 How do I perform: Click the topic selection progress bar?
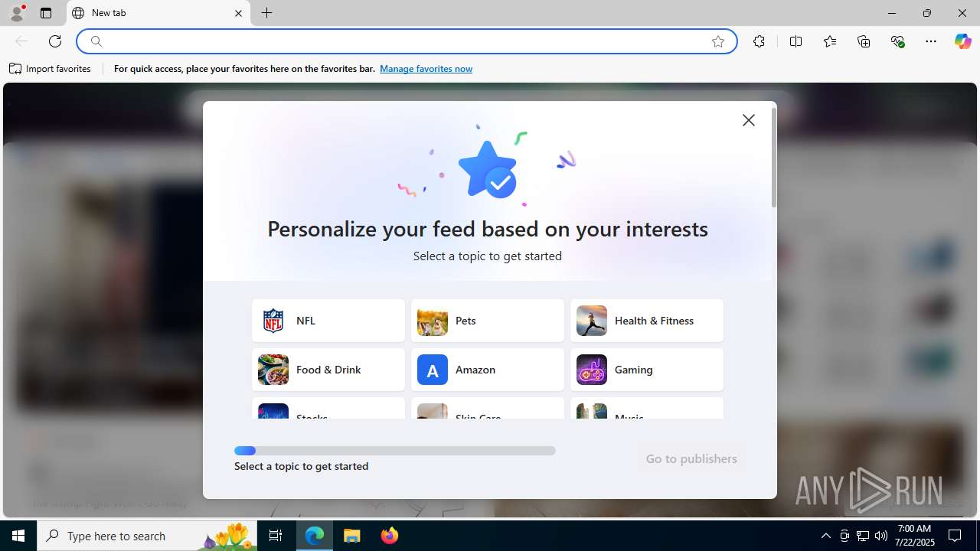coord(395,451)
